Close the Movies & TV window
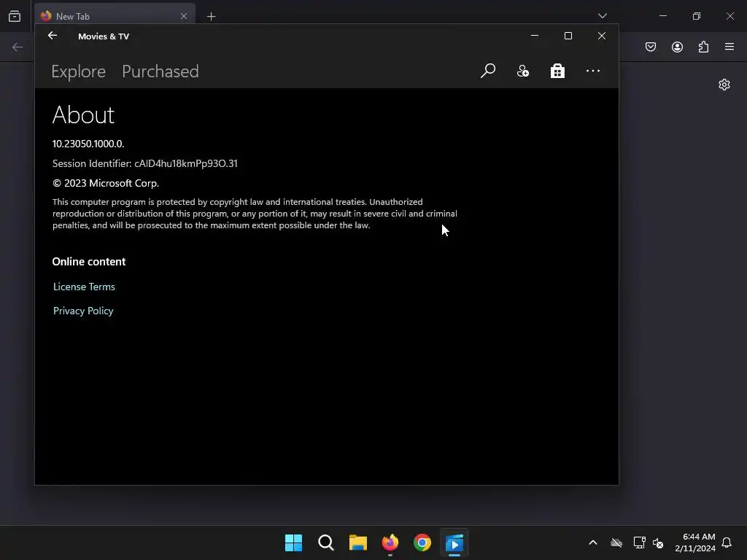The image size is (747, 560). (602, 36)
